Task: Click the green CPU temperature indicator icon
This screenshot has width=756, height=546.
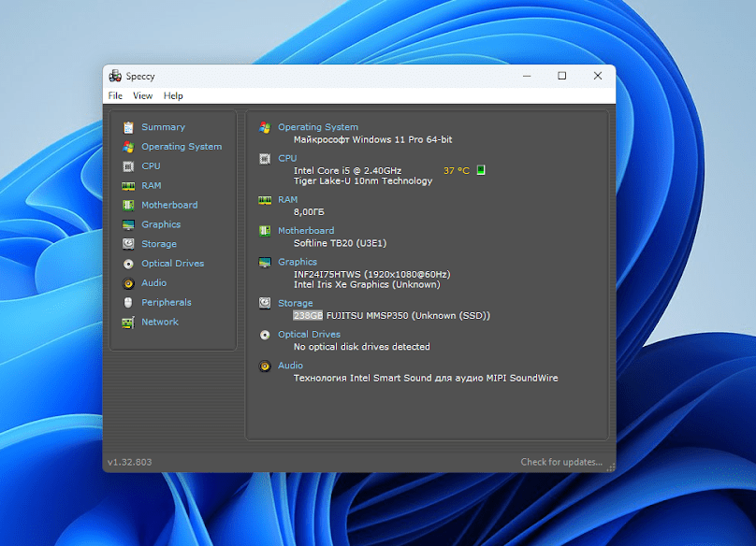Action: point(481,170)
